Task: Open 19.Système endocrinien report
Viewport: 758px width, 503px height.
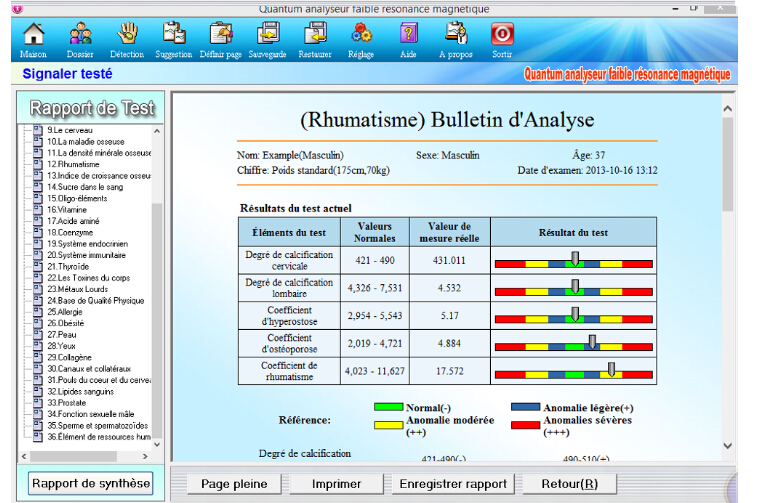Action: point(87,244)
